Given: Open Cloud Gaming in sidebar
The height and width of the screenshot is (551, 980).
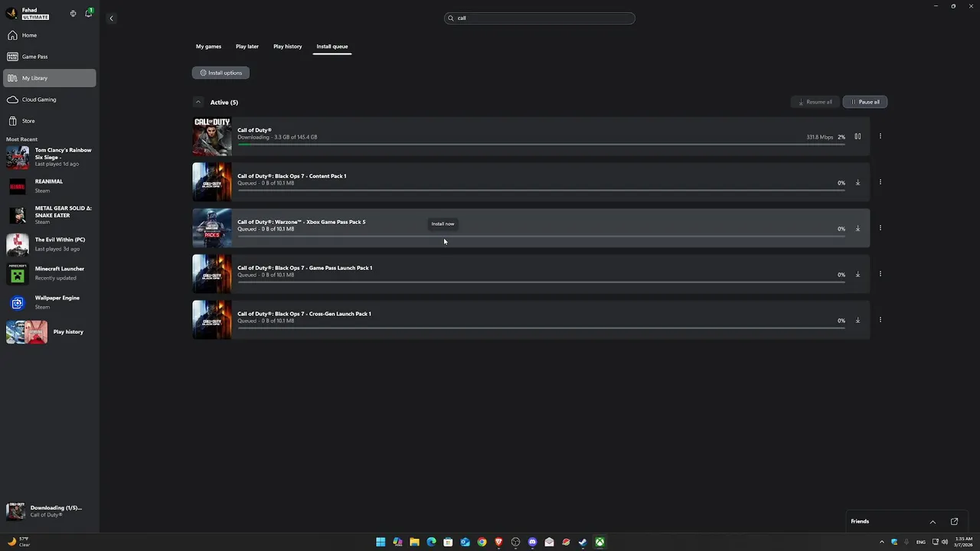Looking at the screenshot, I should (50, 99).
